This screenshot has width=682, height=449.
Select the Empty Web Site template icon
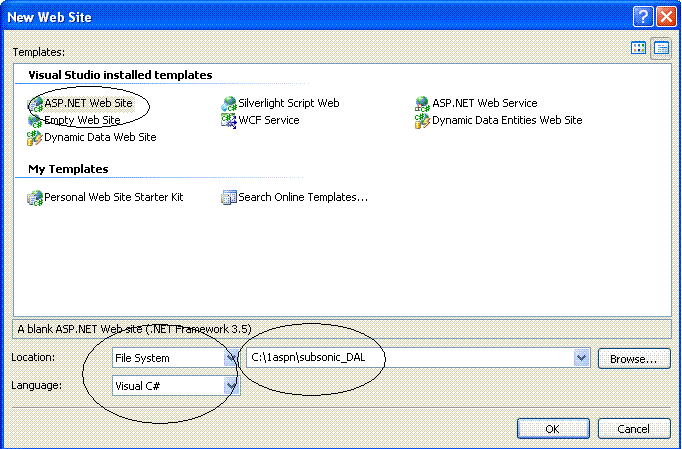35,121
